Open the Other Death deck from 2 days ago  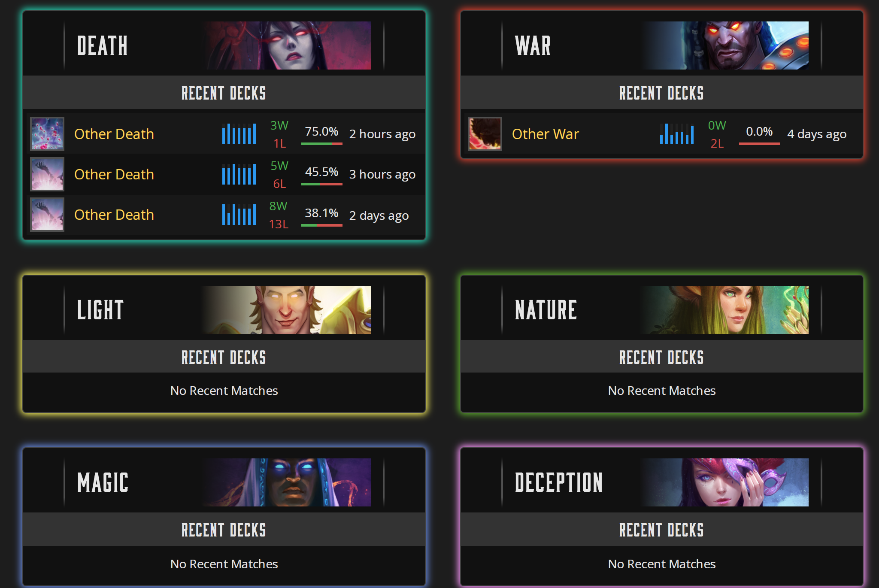pyautogui.click(x=114, y=215)
